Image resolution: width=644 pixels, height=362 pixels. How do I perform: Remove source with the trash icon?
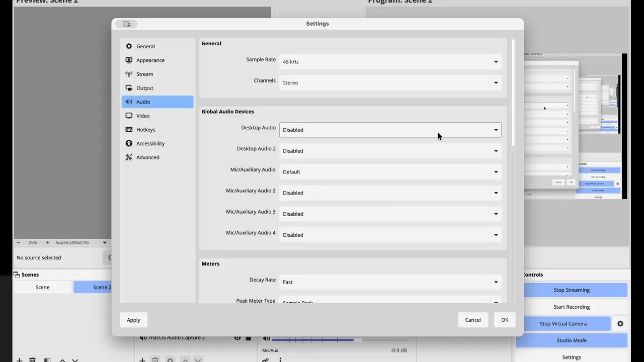point(155,360)
